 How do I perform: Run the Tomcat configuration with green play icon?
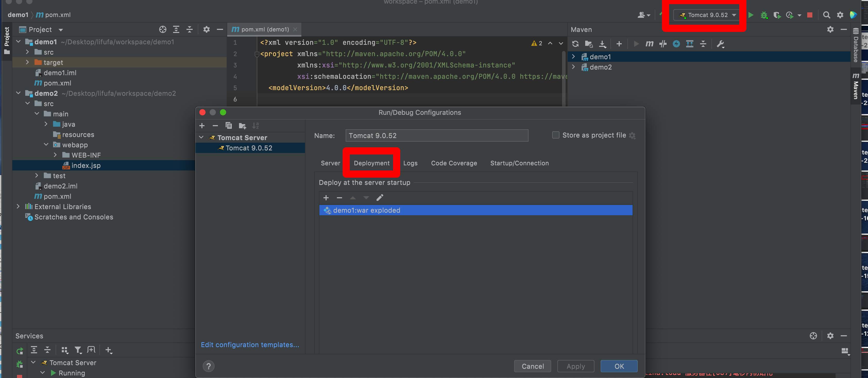[x=751, y=15]
